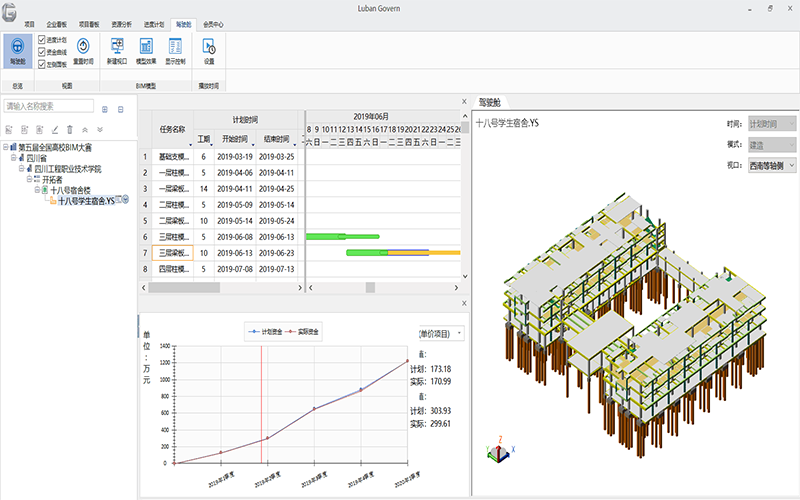The image size is (800, 500).
Task: Collapse the 第五届全国高校BIM大赛 tree node
Action: pos(6,147)
